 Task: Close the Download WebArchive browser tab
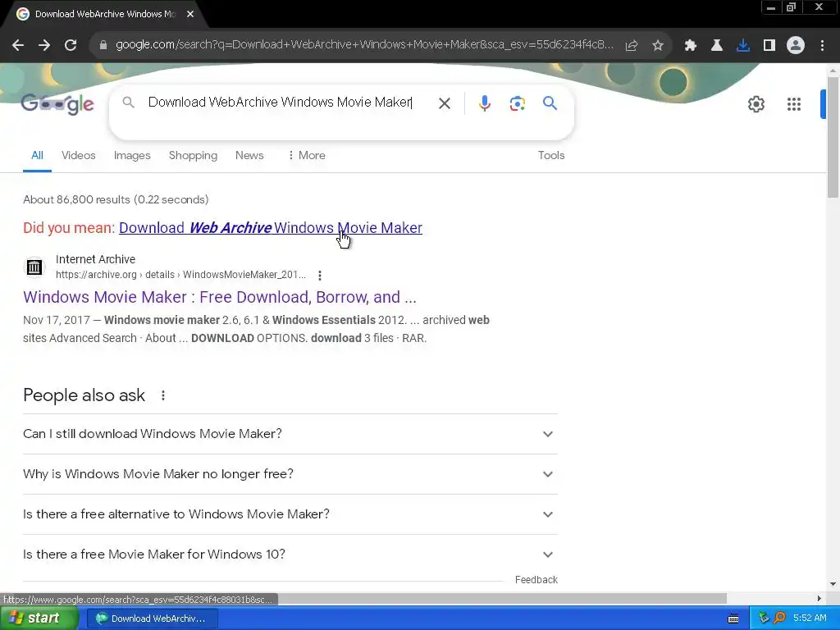[190, 14]
